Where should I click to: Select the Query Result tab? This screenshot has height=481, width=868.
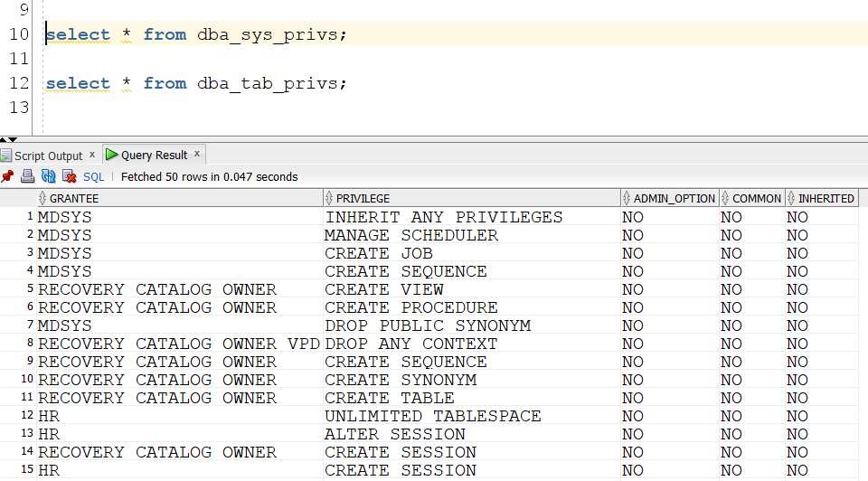tap(154, 155)
